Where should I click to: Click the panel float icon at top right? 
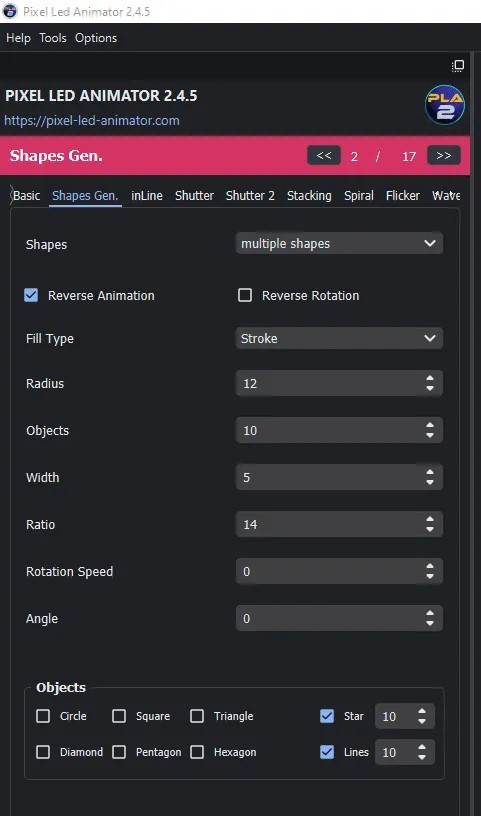pos(458,66)
